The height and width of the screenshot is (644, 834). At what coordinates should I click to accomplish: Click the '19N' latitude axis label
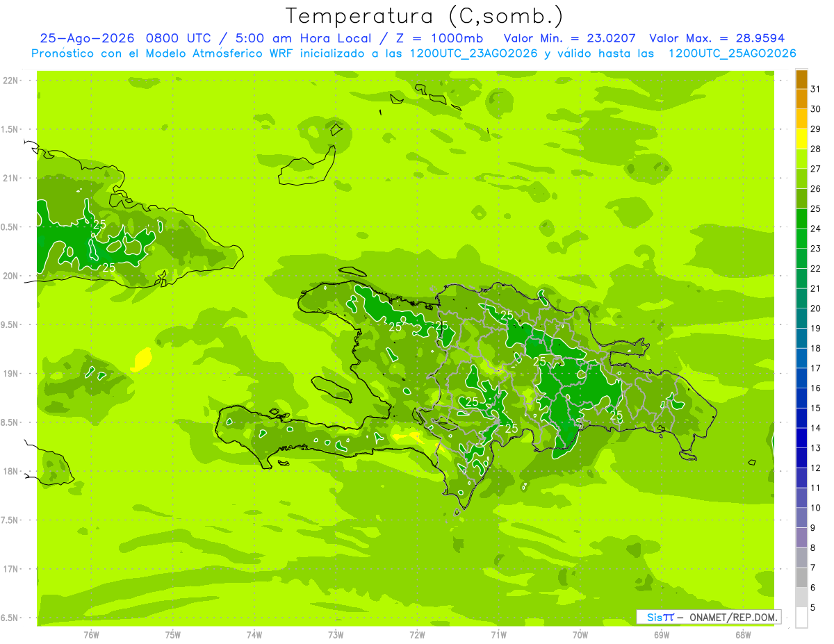[x=11, y=374]
